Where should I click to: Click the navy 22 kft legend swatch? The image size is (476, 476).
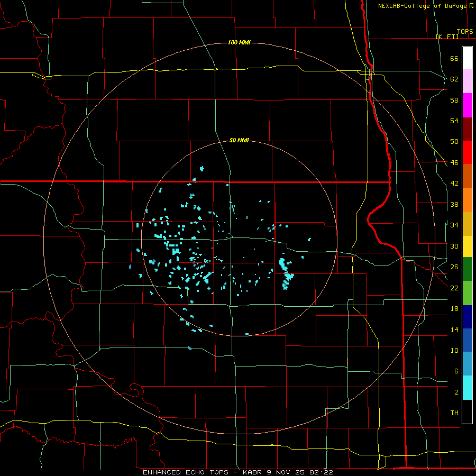point(467,317)
